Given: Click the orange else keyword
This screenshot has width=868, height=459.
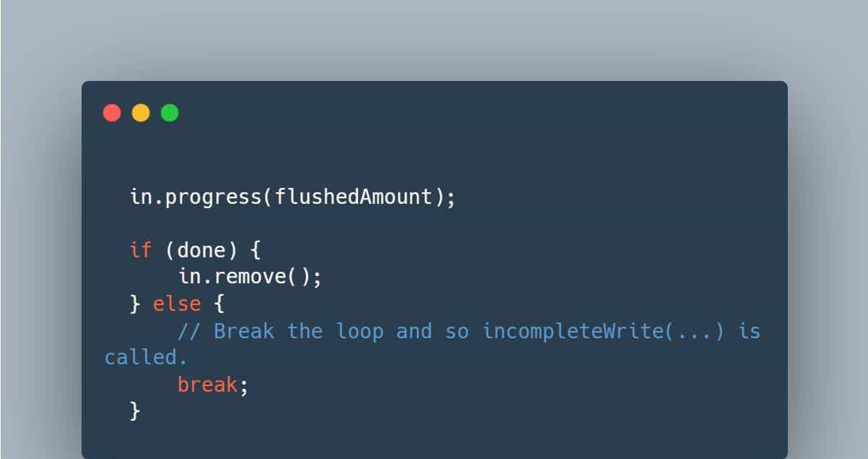Looking at the screenshot, I should pos(177,304).
